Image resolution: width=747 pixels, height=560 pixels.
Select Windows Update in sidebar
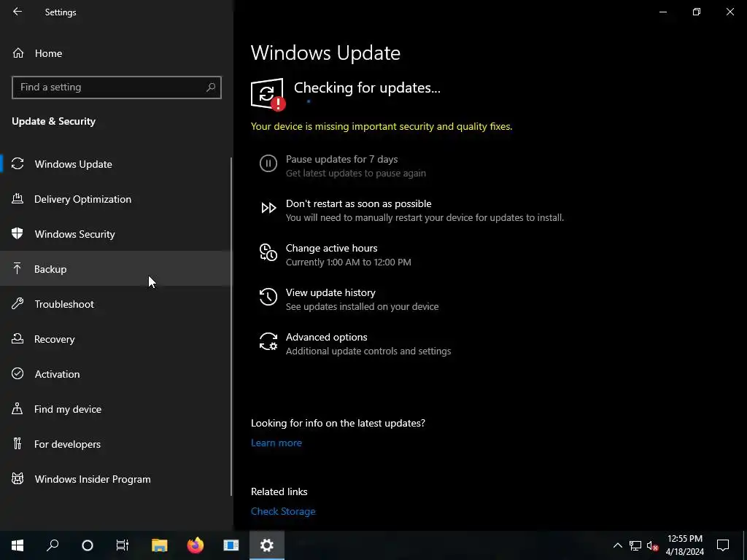pos(116,164)
